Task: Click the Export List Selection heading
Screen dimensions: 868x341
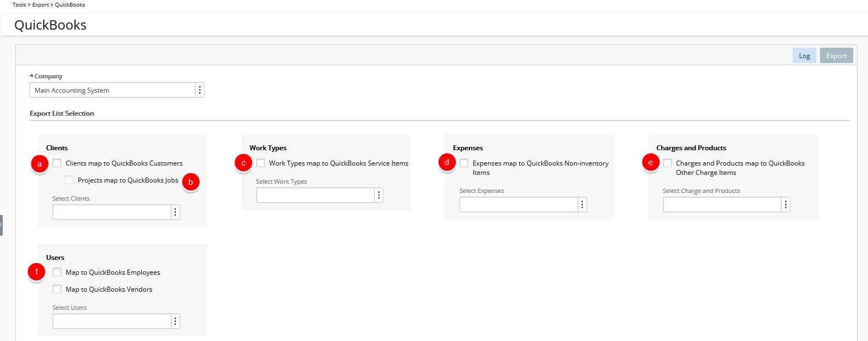Action: pos(62,113)
